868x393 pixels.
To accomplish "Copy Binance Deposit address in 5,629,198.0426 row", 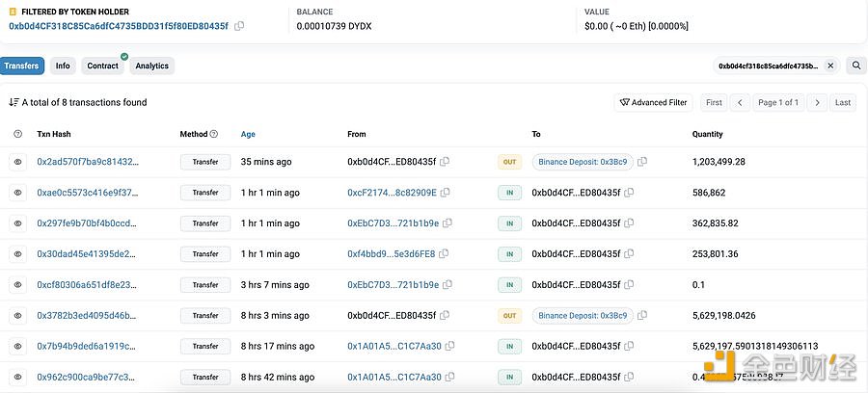I will tap(642, 316).
